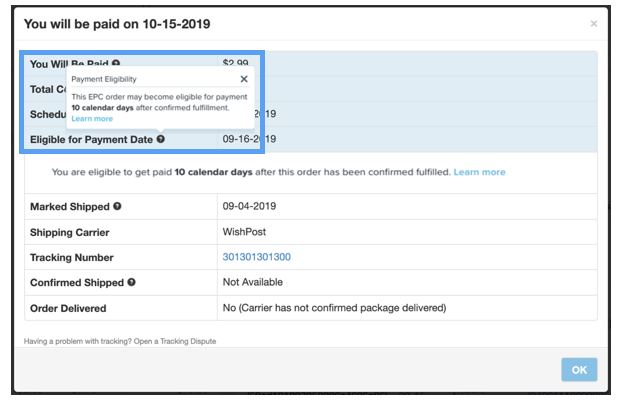Screen dimensions: 620x407
Task: Open tracking number 301301301300
Action: point(257,257)
